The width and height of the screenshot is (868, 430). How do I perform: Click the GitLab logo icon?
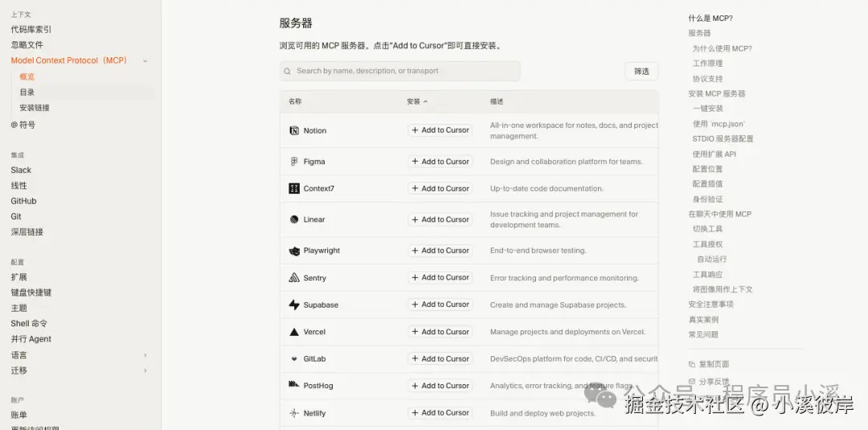coord(294,358)
